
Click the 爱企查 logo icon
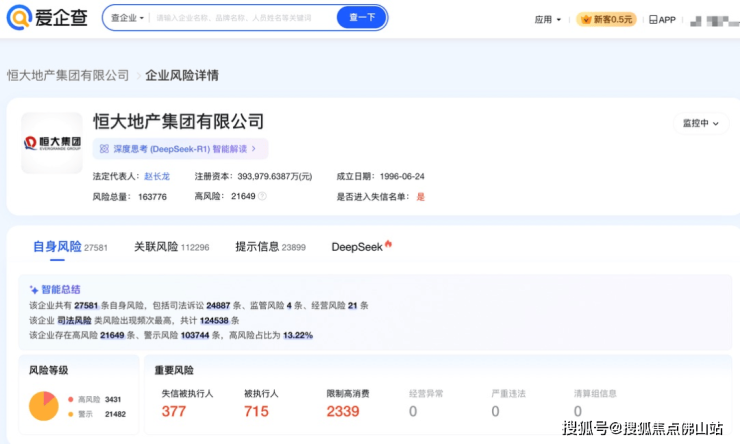18,17
